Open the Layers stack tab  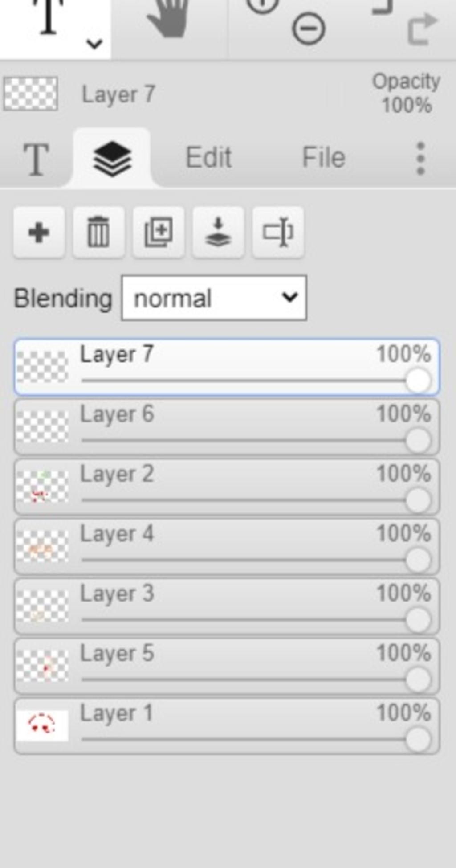point(112,159)
